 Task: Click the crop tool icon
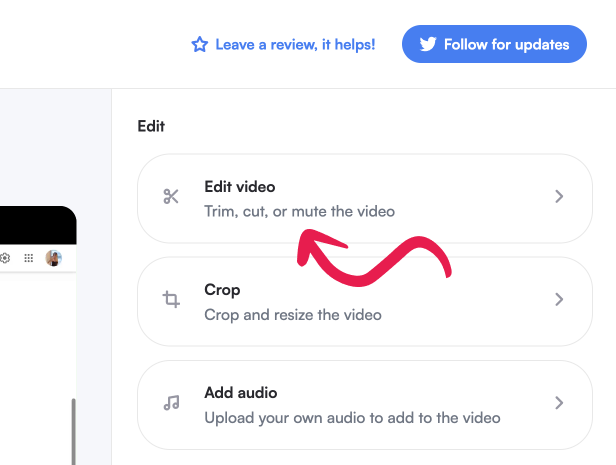(171, 300)
